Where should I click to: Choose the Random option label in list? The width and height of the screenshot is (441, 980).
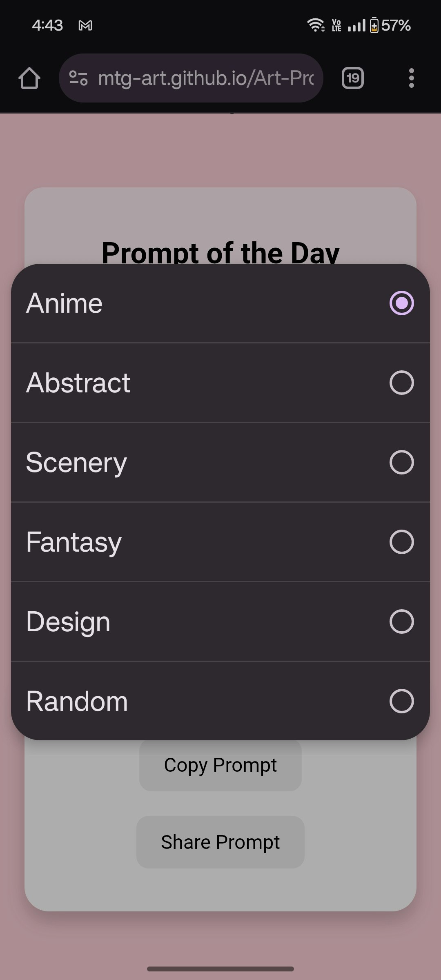click(77, 702)
